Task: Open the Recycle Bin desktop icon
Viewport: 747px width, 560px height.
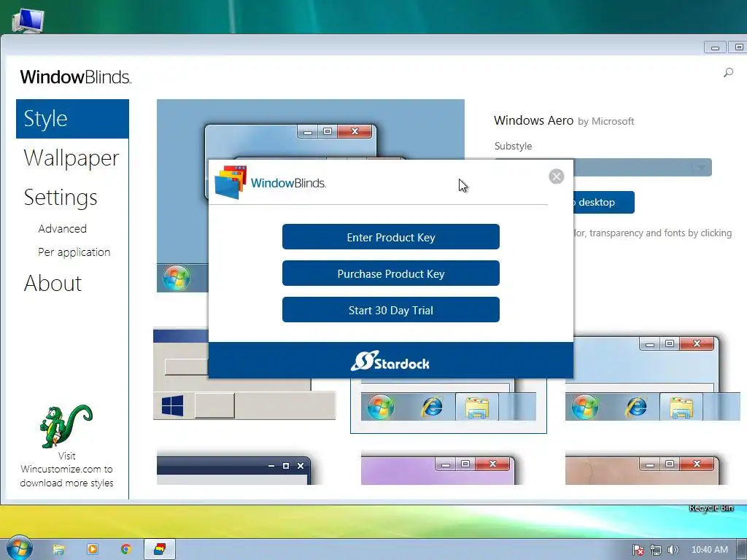Action: [x=711, y=507]
